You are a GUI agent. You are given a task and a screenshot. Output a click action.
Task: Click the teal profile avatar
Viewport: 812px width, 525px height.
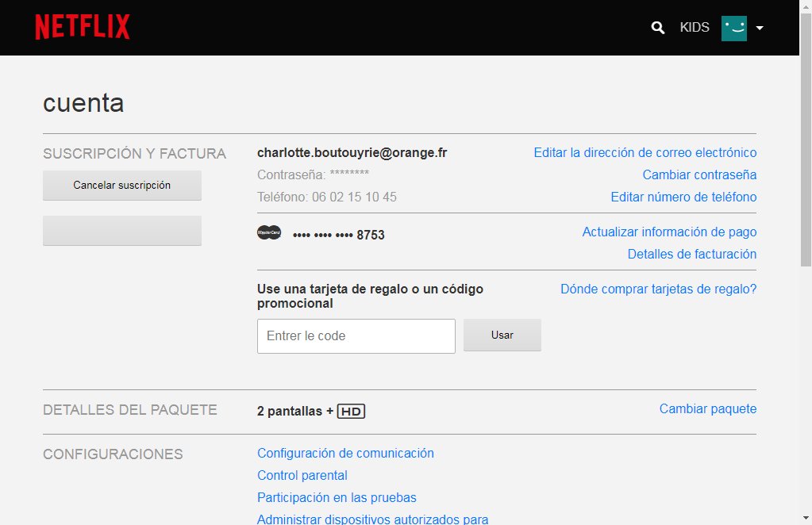coord(733,28)
